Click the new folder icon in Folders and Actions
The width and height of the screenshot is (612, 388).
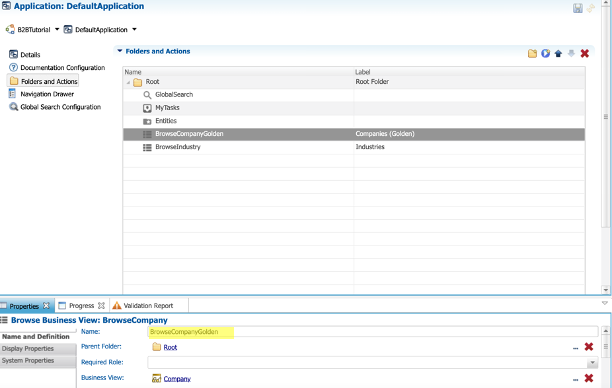[532, 53]
